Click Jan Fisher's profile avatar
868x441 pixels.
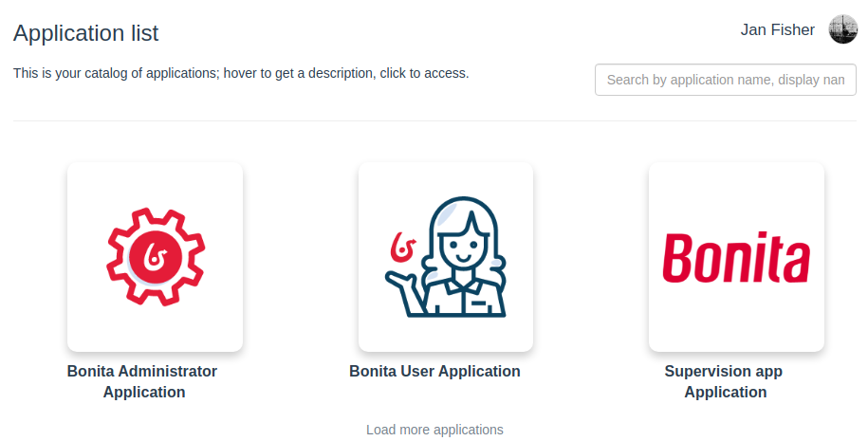(x=842, y=29)
